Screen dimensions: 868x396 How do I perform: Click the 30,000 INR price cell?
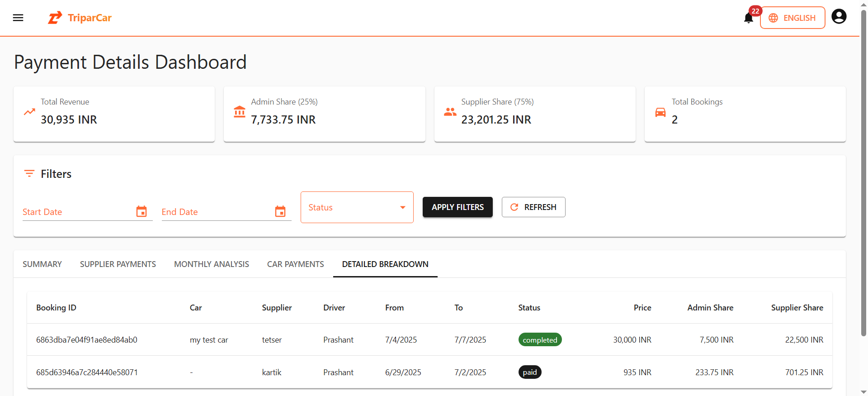coord(632,340)
